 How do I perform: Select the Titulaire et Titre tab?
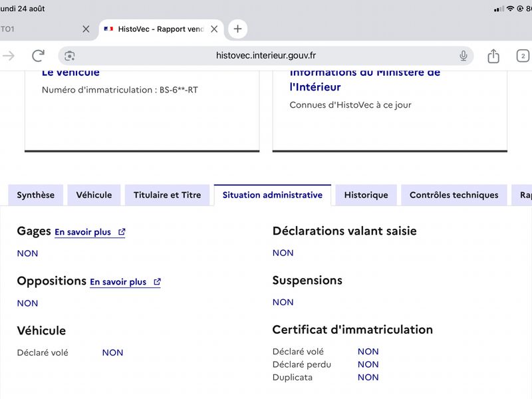(x=168, y=195)
